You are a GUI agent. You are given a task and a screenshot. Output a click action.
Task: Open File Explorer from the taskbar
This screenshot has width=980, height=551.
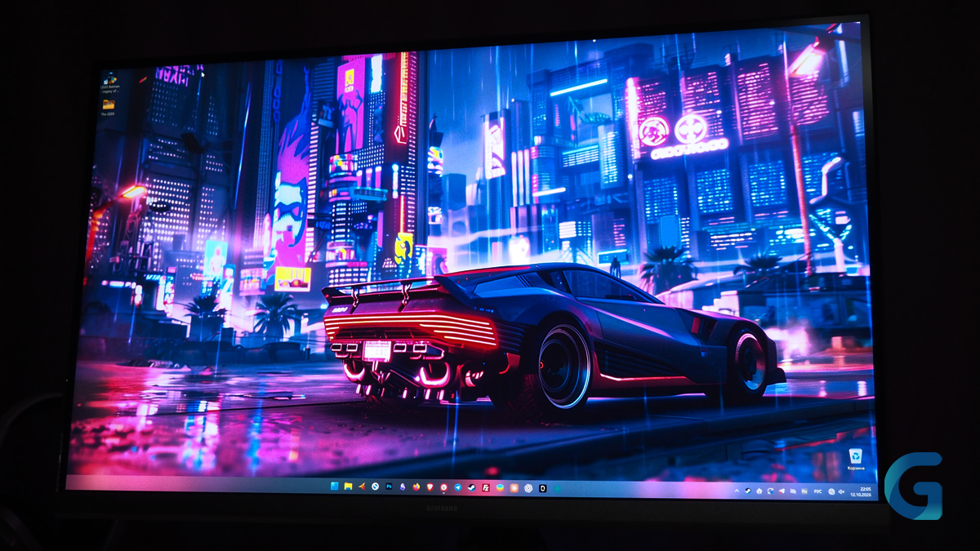[348, 487]
